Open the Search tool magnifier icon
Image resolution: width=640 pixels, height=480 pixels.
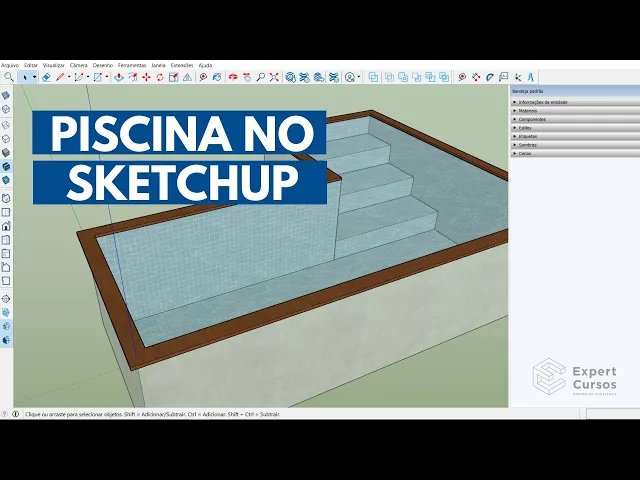click(9, 77)
